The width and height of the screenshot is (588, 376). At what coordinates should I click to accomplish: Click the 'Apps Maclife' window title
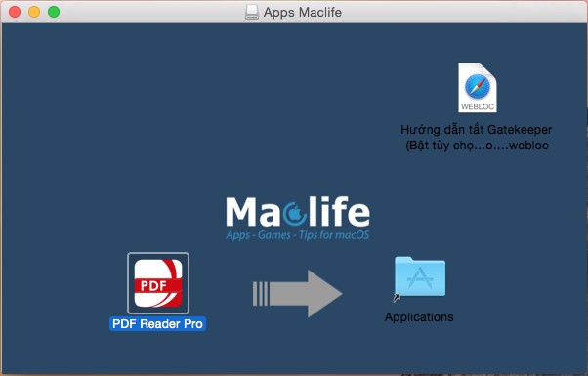(x=302, y=12)
